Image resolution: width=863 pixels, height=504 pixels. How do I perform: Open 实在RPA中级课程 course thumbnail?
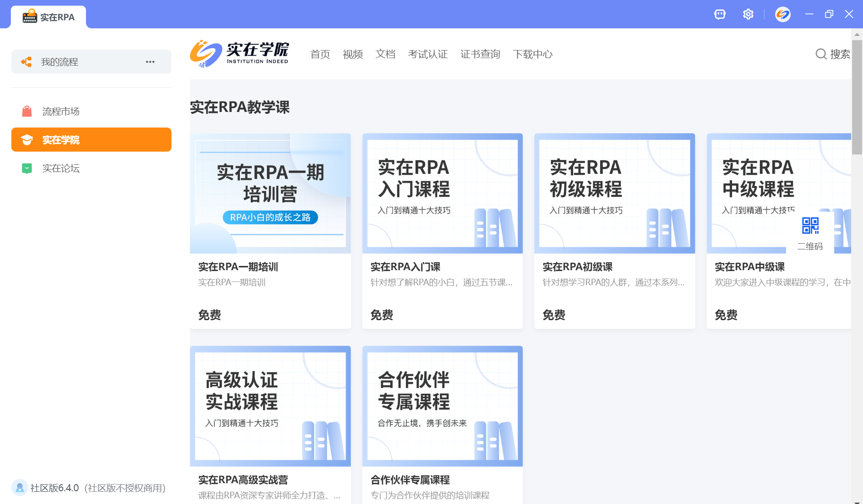(x=779, y=193)
